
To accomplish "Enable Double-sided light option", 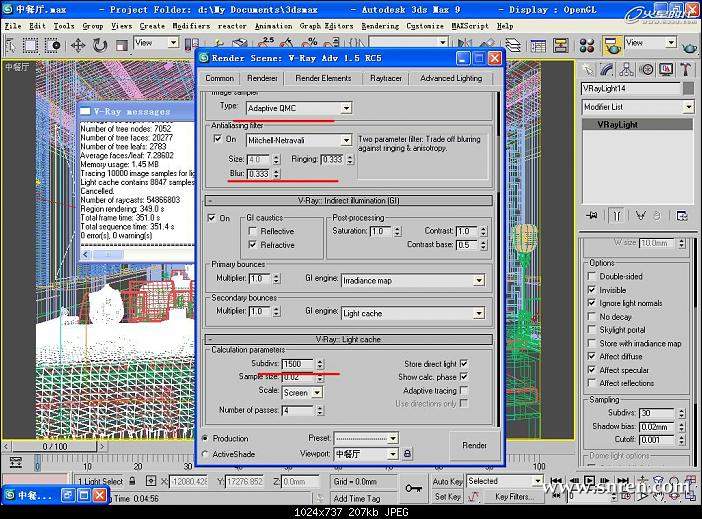I will click(592, 276).
